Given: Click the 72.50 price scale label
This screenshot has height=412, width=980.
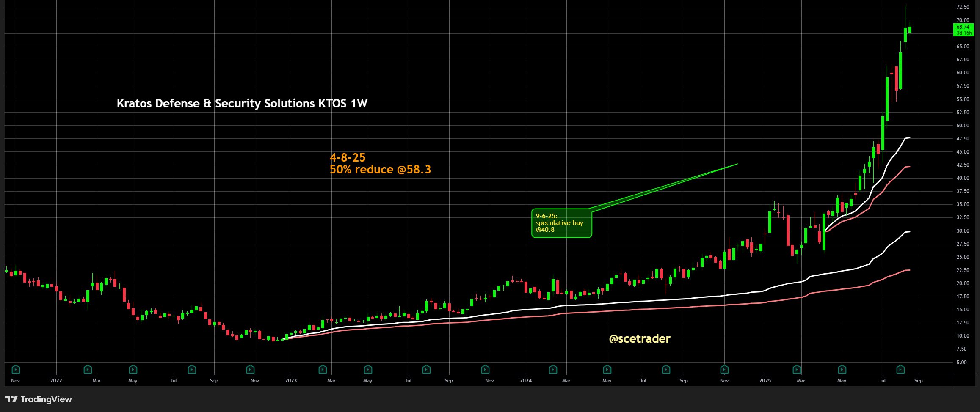Looking at the screenshot, I should [x=963, y=7].
